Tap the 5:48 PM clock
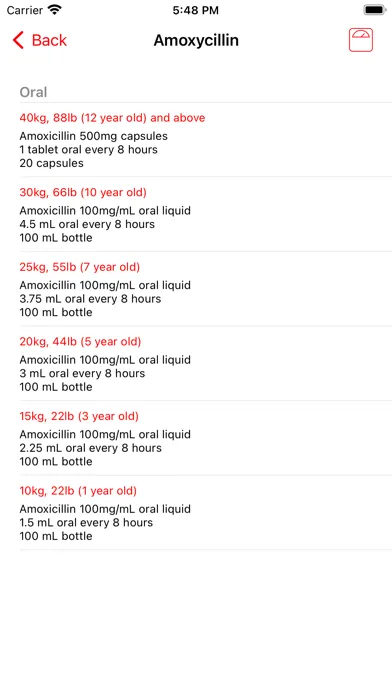 point(196,10)
